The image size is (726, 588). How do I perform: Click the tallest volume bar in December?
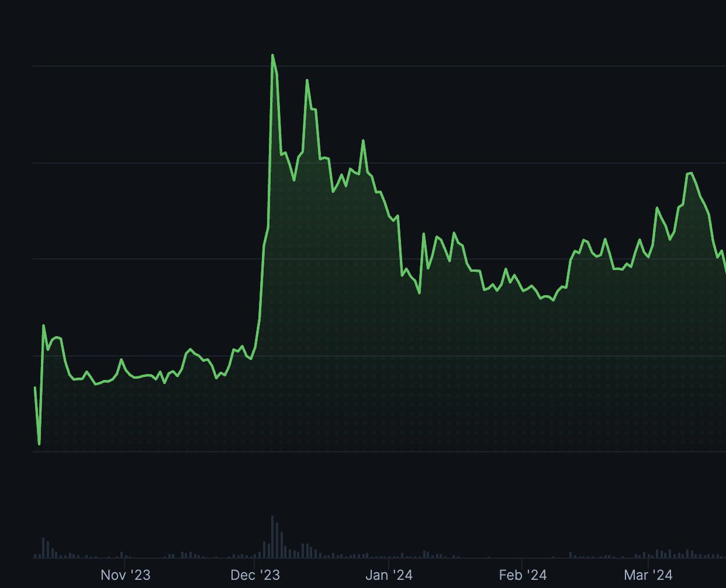coord(272,537)
